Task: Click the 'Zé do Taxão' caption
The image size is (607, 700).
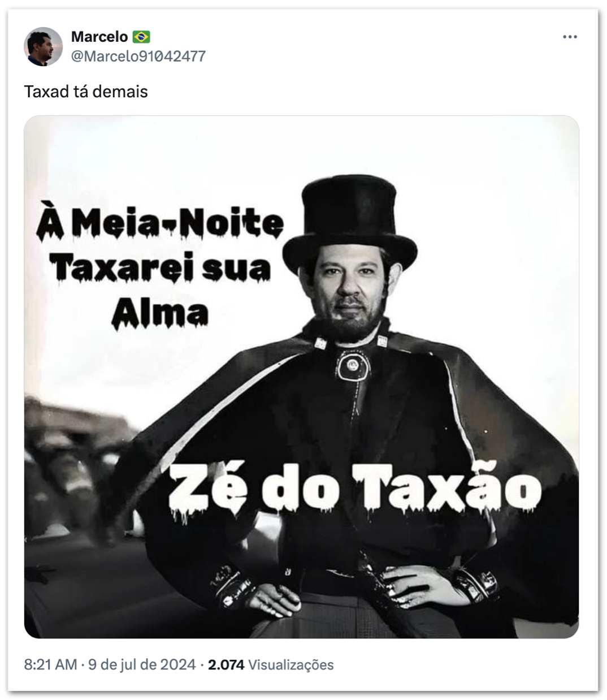Action: (355, 489)
